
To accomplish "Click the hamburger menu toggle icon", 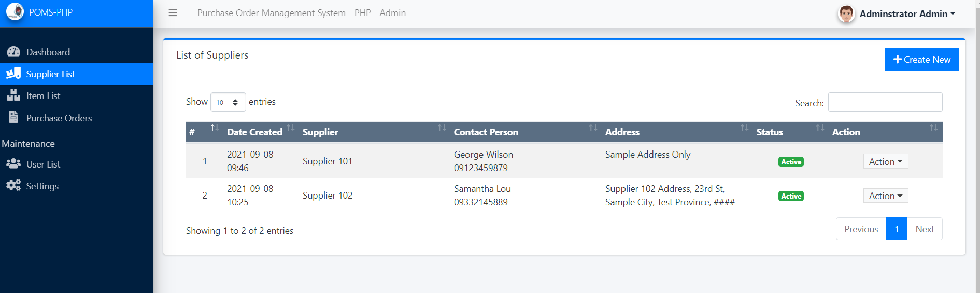I will (173, 13).
